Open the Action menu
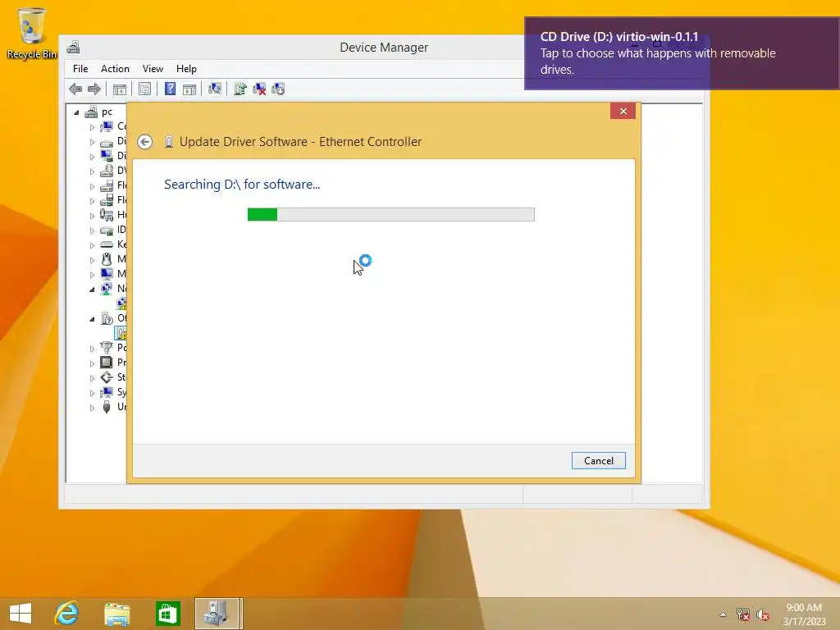 [x=115, y=69]
